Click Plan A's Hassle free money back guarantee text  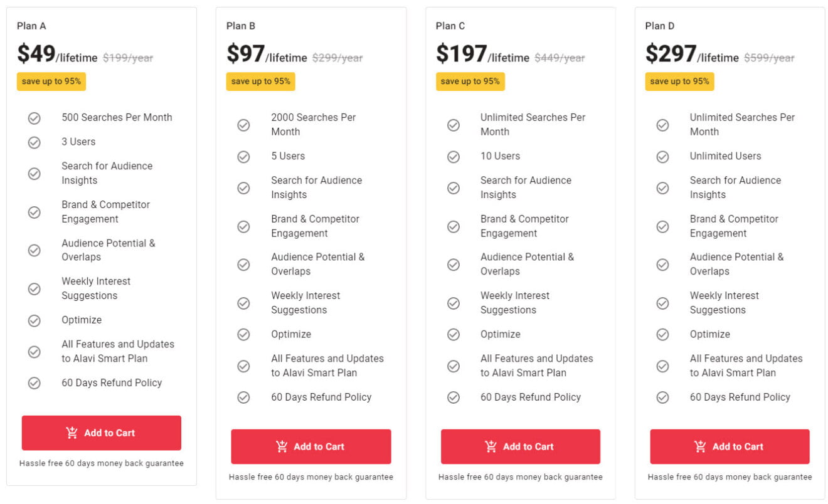102,463
